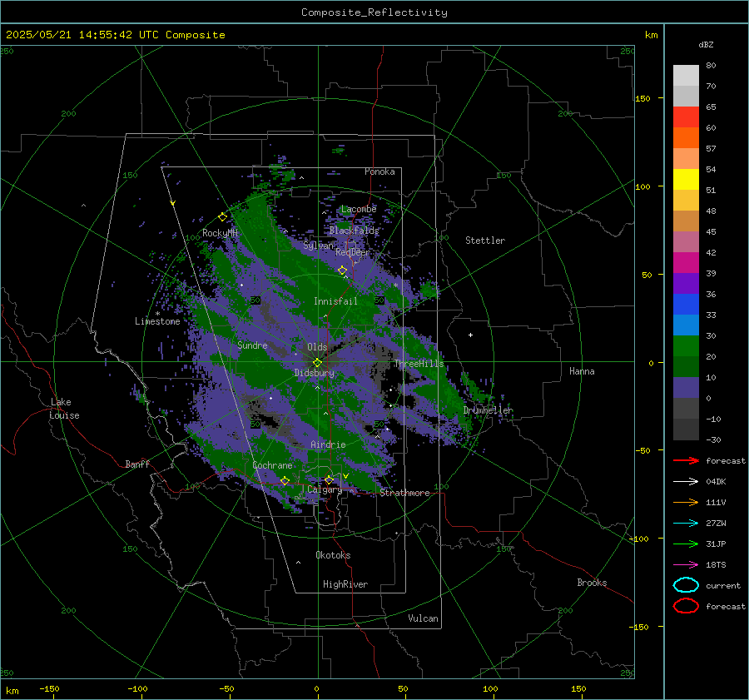Click the yellow radar site diamond near Didsbury
This screenshot has width=749, height=700.
click(317, 363)
